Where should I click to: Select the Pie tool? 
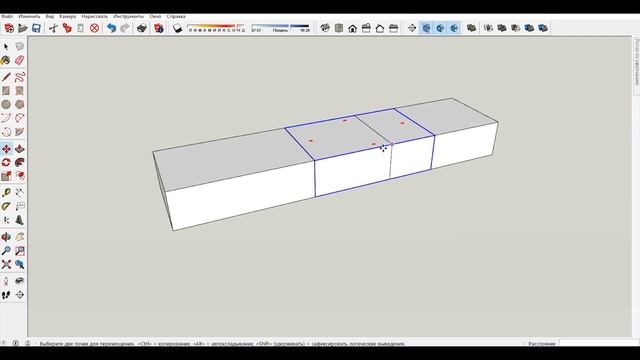(x=19, y=132)
